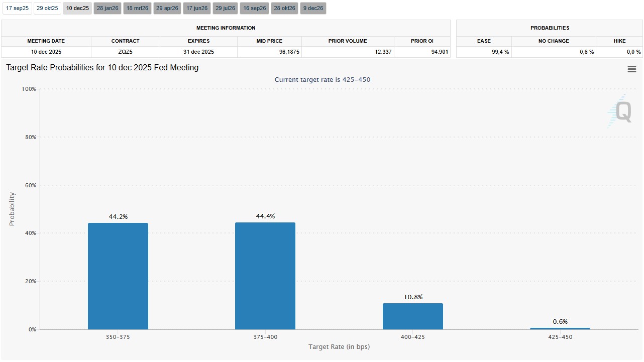Open the 28 okt26 meeting tab
Image resolution: width=644 pixels, height=362 pixels.
(284, 9)
